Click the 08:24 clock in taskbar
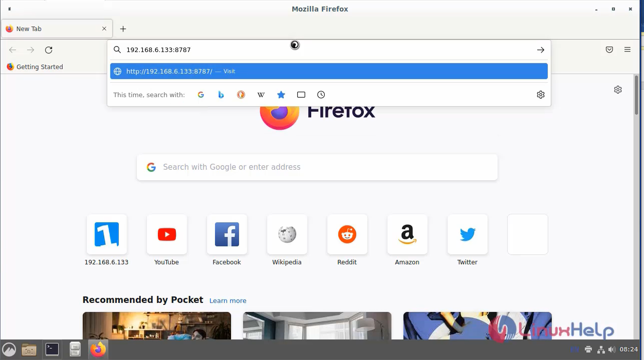This screenshot has width=644, height=360. pos(628,349)
